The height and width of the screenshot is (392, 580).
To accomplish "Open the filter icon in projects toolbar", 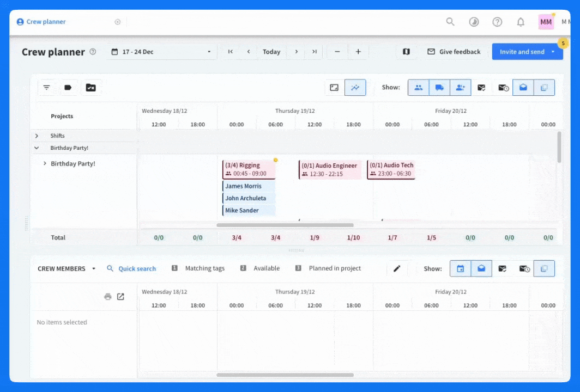I will pos(47,88).
